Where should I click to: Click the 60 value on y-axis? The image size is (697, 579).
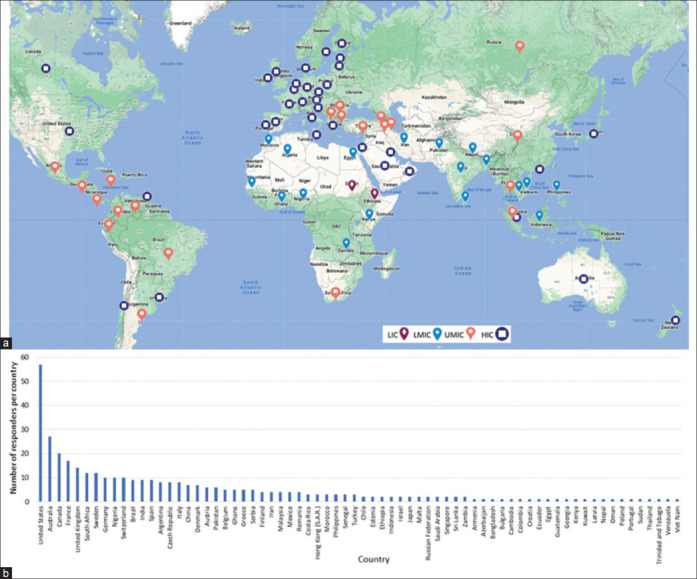(x=24, y=357)
